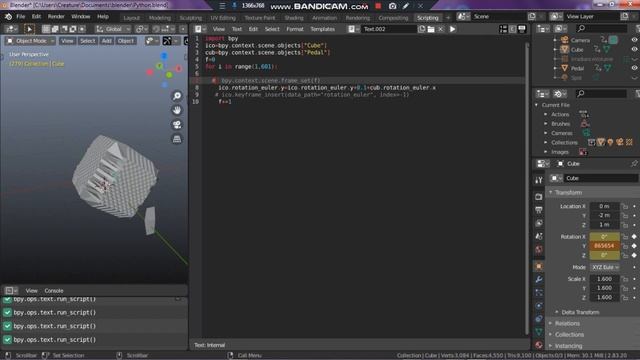Hide the Camera object in outliner
Screen dimensions: 640x360
click(x=634, y=40)
